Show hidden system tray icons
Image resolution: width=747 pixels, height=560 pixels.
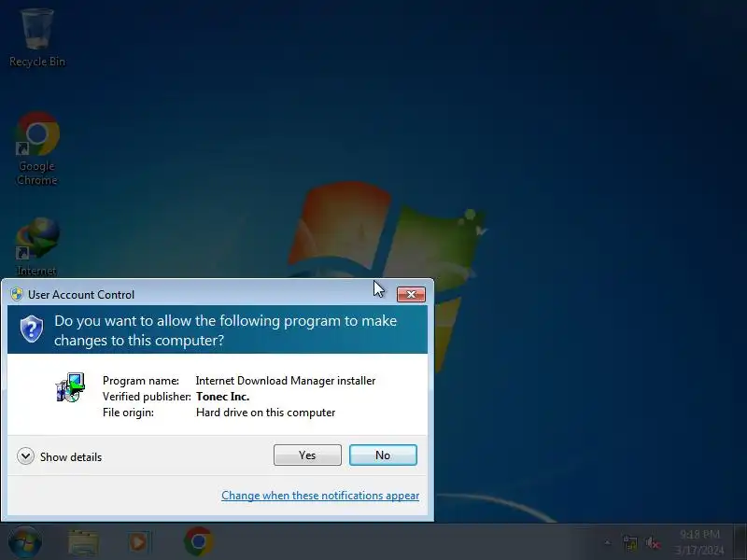tap(608, 542)
